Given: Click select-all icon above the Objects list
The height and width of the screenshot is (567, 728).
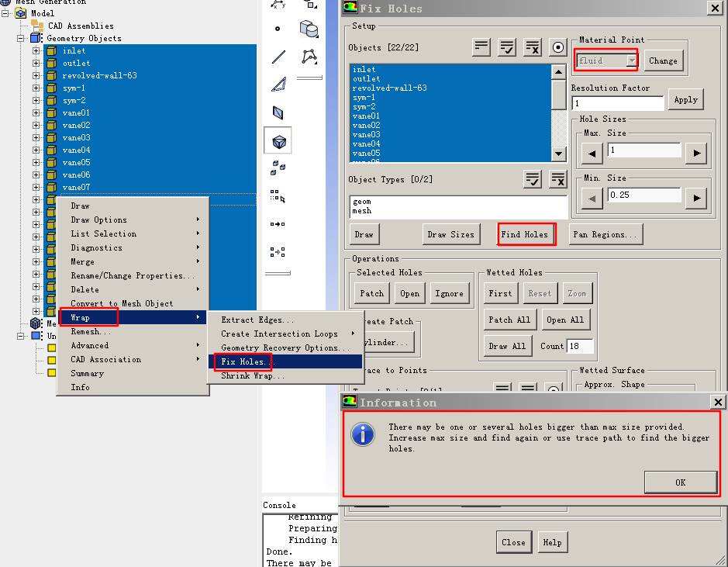Looking at the screenshot, I should 506,47.
